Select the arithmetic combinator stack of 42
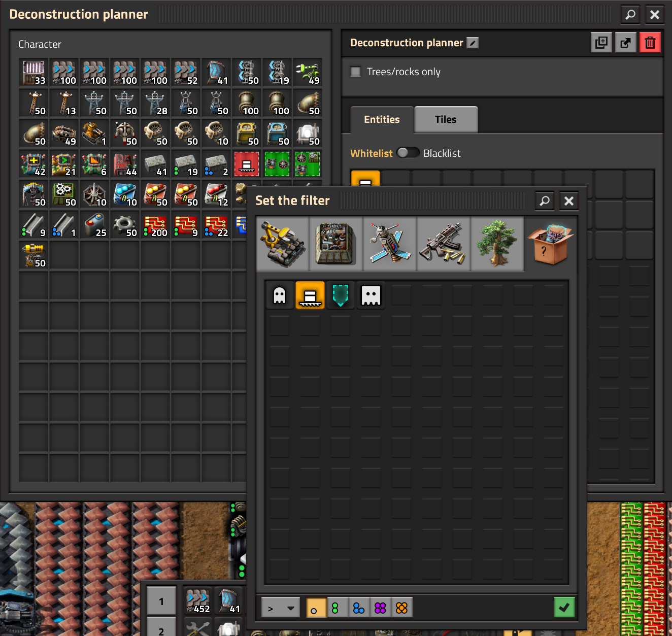 34,164
